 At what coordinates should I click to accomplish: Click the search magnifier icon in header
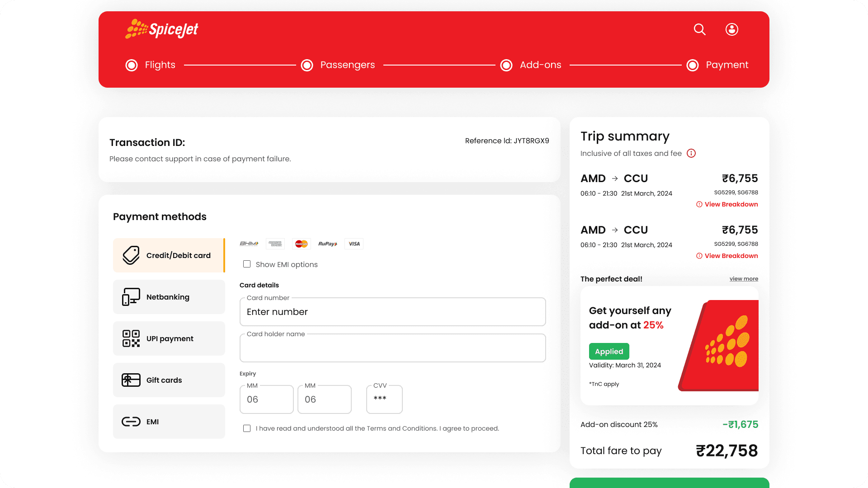[x=699, y=29]
